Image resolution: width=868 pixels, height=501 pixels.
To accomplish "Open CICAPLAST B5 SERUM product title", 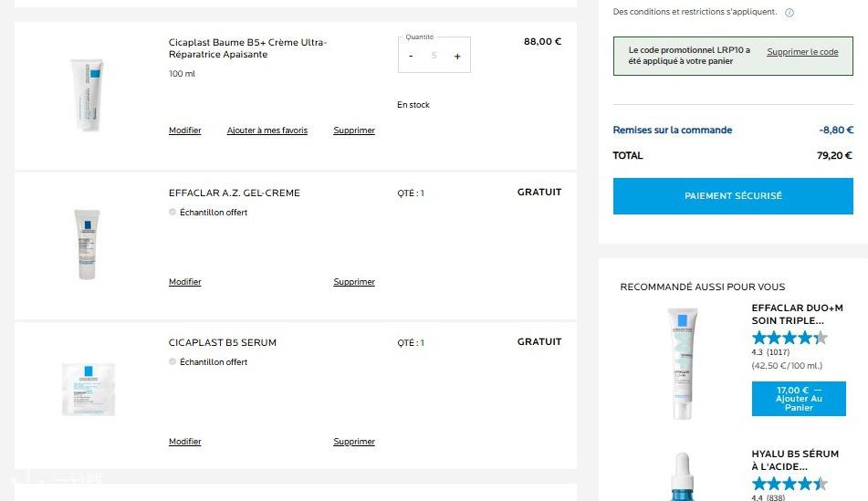I will pos(223,343).
